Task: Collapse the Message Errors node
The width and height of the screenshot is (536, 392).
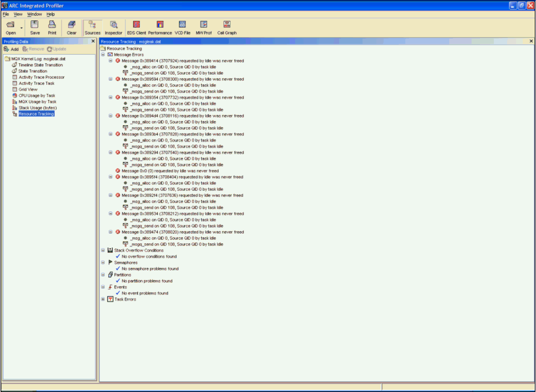Action: (x=103, y=55)
